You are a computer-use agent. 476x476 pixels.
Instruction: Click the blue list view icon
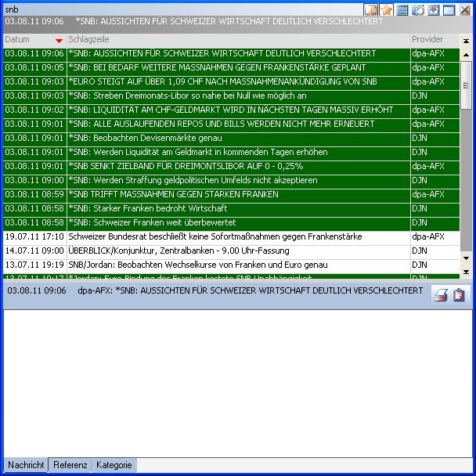tap(402, 10)
